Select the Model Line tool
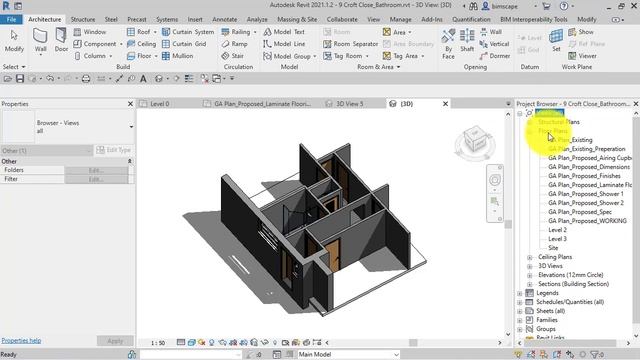 pyautogui.click(x=284, y=44)
